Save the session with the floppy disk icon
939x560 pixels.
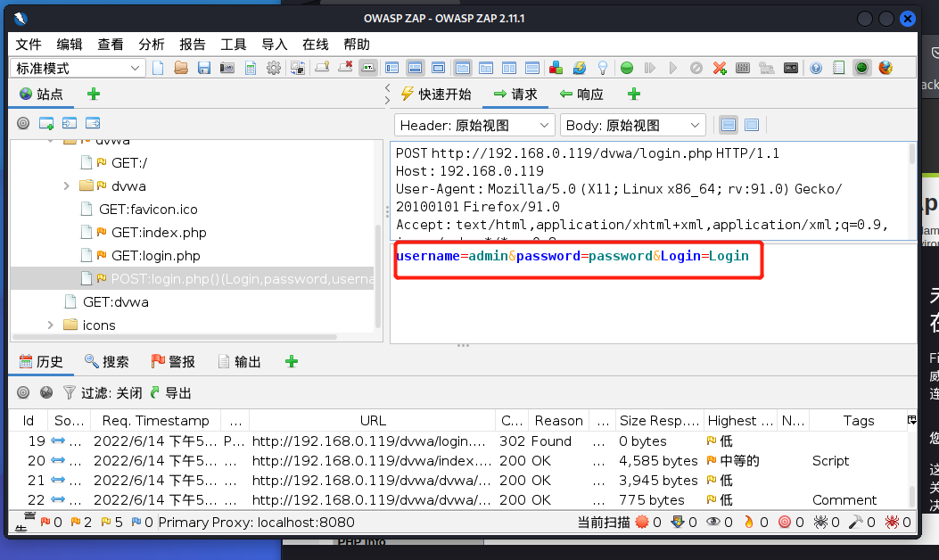204,69
